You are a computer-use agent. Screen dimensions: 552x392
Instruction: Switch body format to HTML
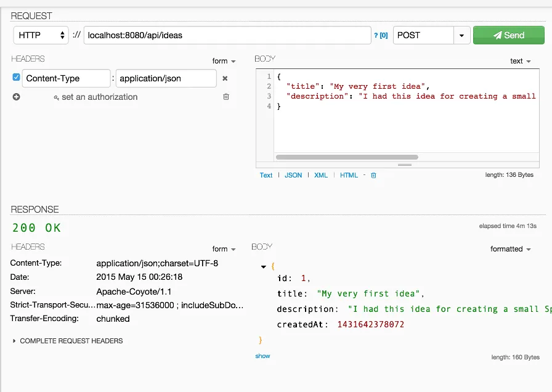[x=349, y=175]
